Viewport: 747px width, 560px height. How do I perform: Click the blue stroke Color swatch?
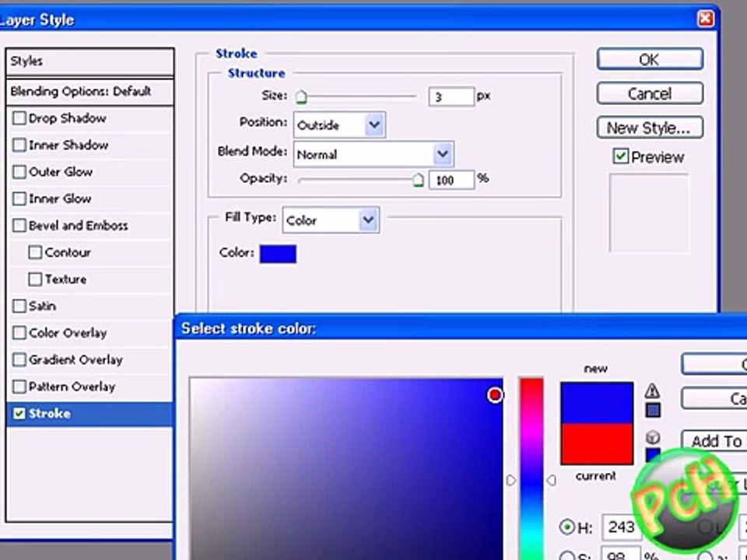pyautogui.click(x=278, y=254)
